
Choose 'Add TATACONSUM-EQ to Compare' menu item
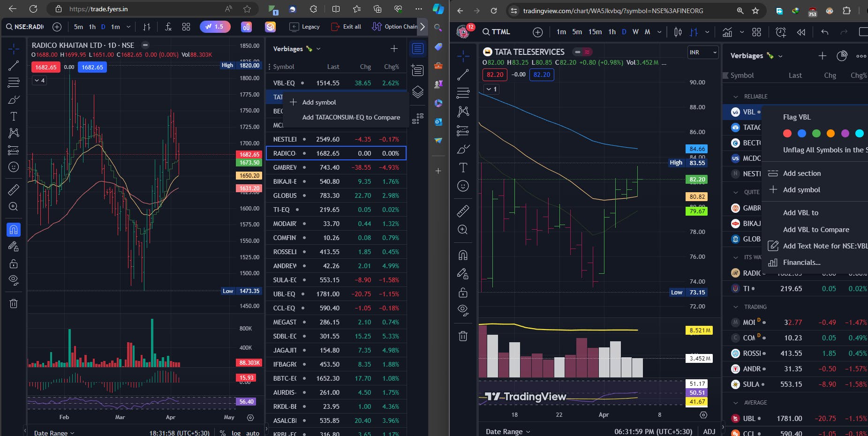click(x=351, y=117)
